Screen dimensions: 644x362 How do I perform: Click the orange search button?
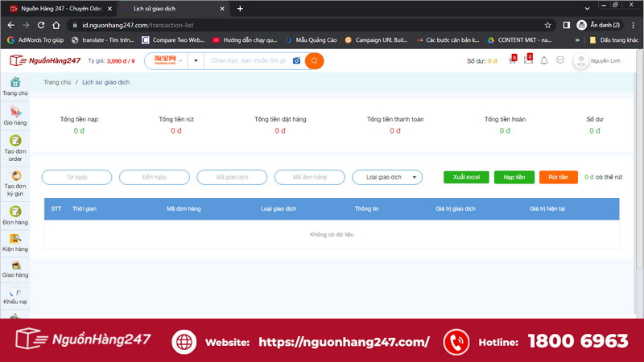(x=314, y=61)
